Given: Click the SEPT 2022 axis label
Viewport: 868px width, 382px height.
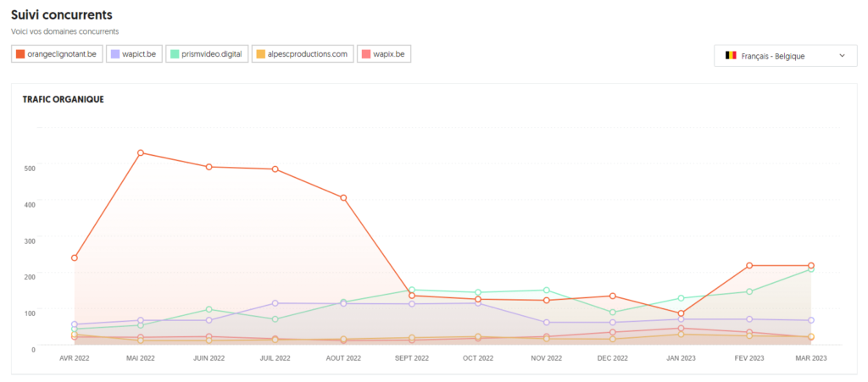Looking at the screenshot, I should tap(412, 358).
